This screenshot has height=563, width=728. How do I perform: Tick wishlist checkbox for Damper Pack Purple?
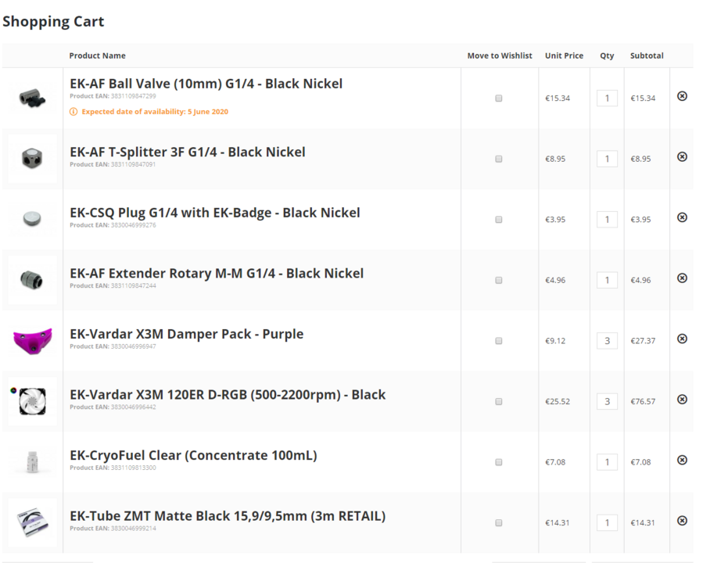tap(499, 341)
